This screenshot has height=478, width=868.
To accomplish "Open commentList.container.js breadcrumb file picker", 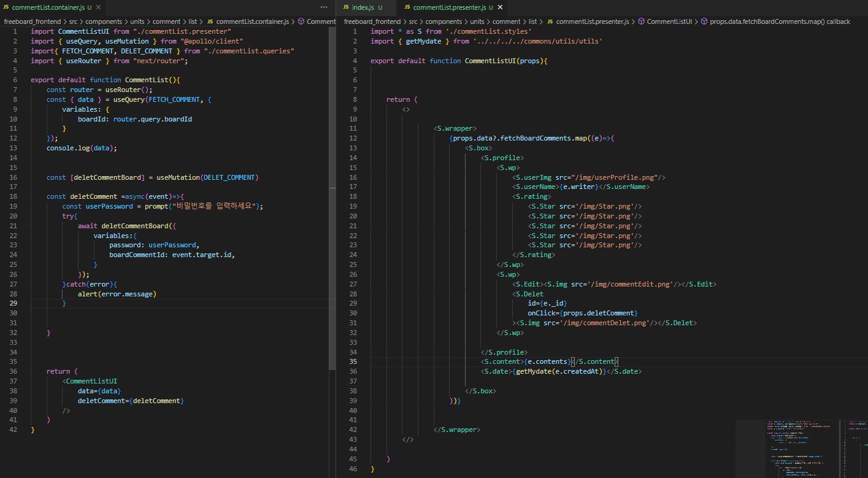I will (248, 21).
